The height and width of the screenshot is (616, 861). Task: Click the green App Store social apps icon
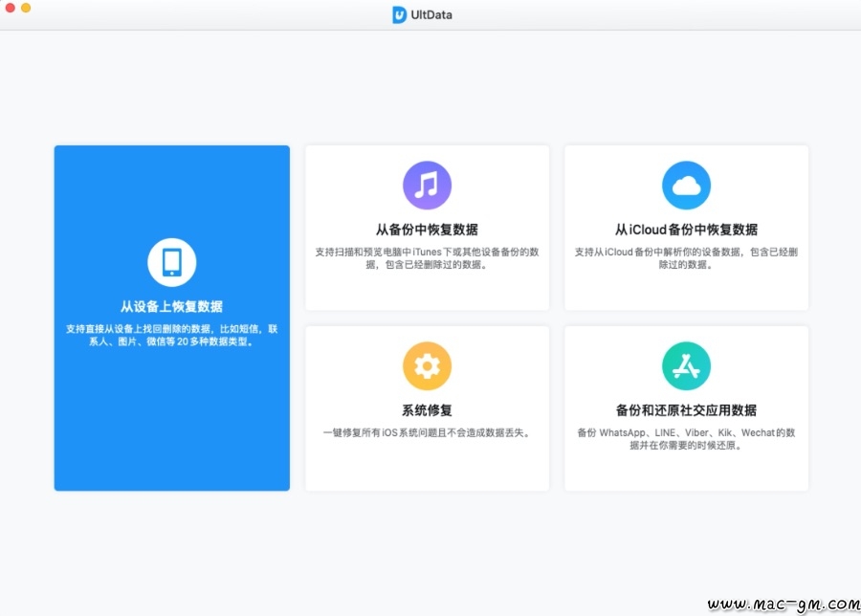point(686,365)
